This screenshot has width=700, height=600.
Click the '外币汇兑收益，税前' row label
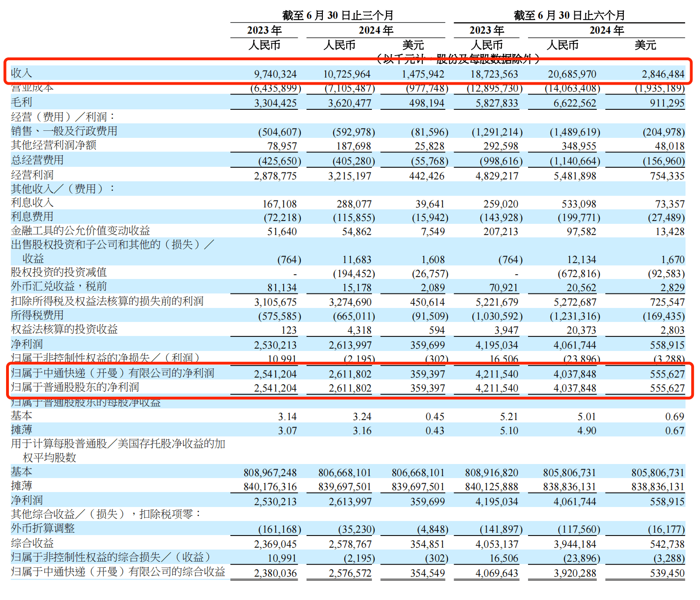(x=59, y=286)
